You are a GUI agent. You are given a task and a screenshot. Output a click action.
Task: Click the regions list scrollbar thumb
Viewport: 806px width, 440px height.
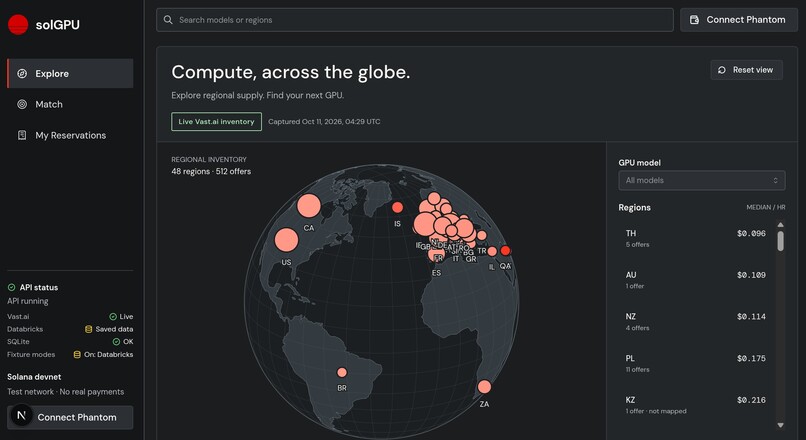(780, 241)
